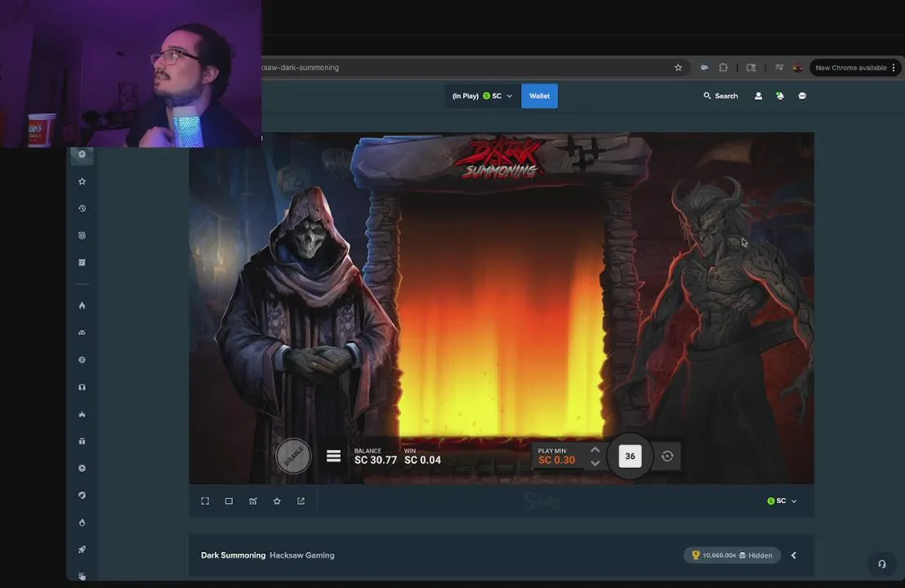This screenshot has width=905, height=588.
Task: Open the headset Live Casino sidebar icon
Action: coord(82,387)
